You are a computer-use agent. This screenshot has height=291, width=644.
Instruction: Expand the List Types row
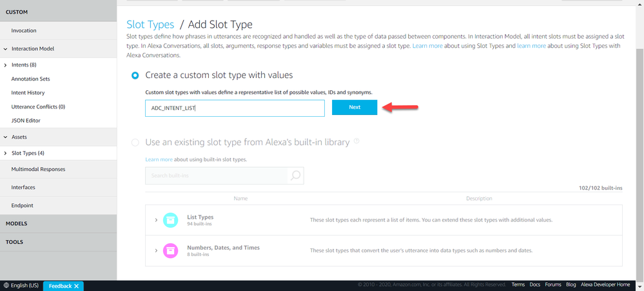(156, 220)
